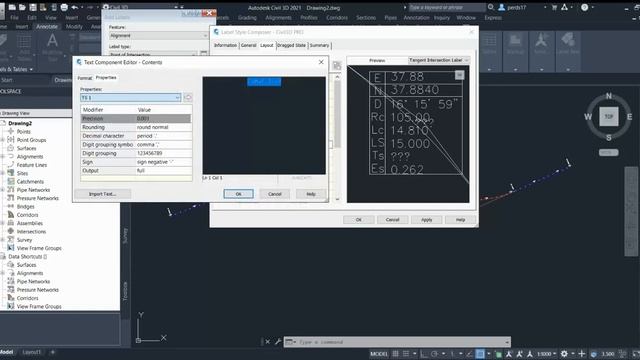Click the New drawing icon in quick access toolbar
Viewport: 640px width, 360px height.
12,7
